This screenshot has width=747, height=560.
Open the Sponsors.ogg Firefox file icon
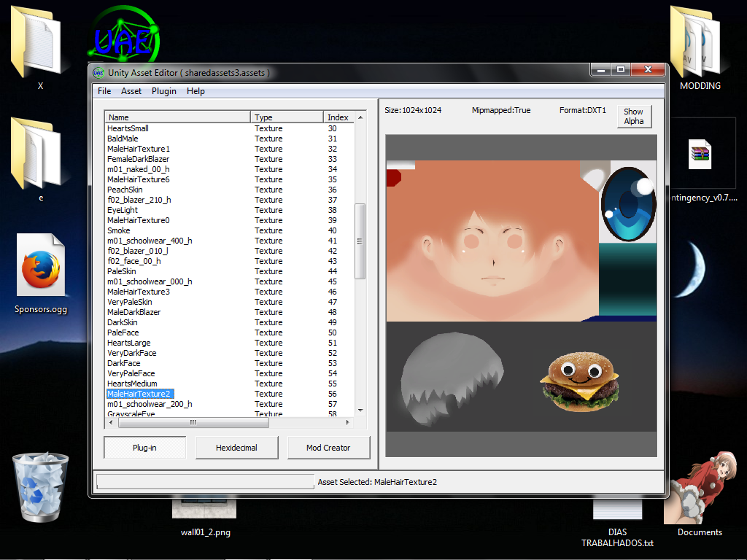click(41, 265)
